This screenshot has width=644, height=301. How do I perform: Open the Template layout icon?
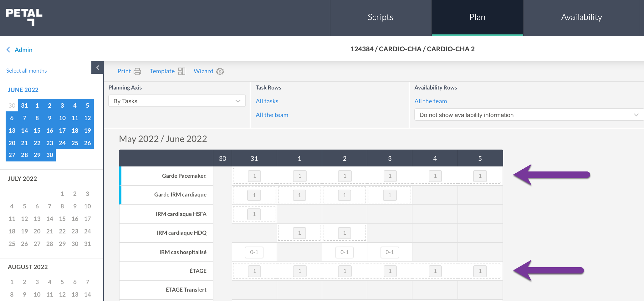(x=182, y=71)
